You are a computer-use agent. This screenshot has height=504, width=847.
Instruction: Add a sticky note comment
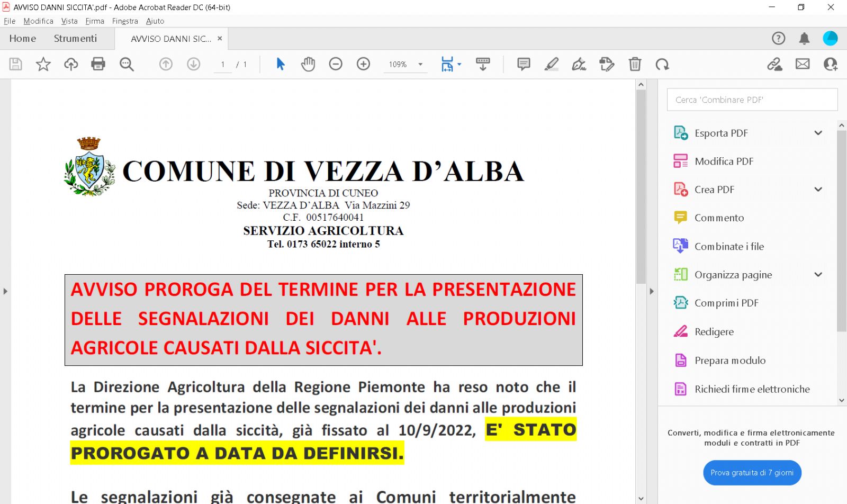(524, 64)
